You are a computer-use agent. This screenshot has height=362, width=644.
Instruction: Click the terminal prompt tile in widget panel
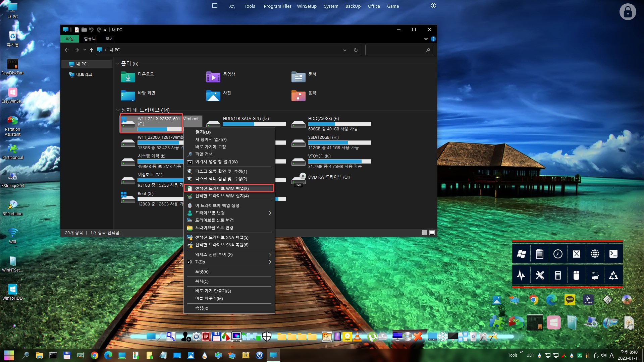[x=613, y=254]
